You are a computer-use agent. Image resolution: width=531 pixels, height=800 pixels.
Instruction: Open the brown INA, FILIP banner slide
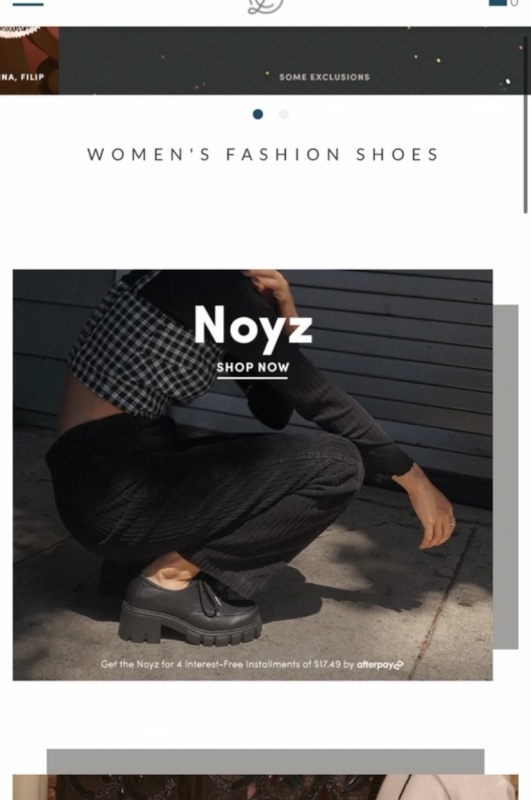click(x=29, y=60)
